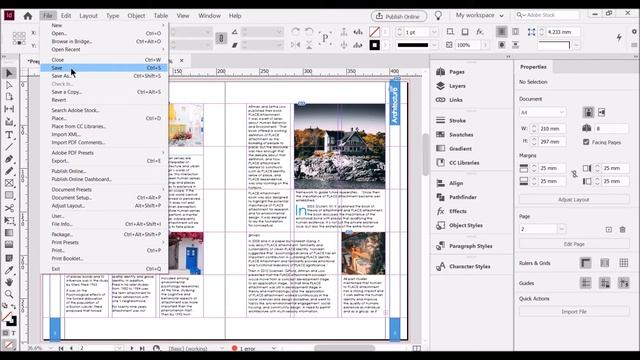The height and width of the screenshot is (360, 640).
Task: Open the stroke style line dropdown
Action: click(x=434, y=45)
